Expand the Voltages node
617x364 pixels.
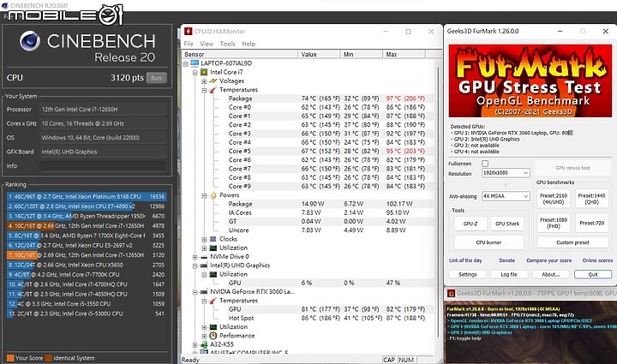[204, 81]
